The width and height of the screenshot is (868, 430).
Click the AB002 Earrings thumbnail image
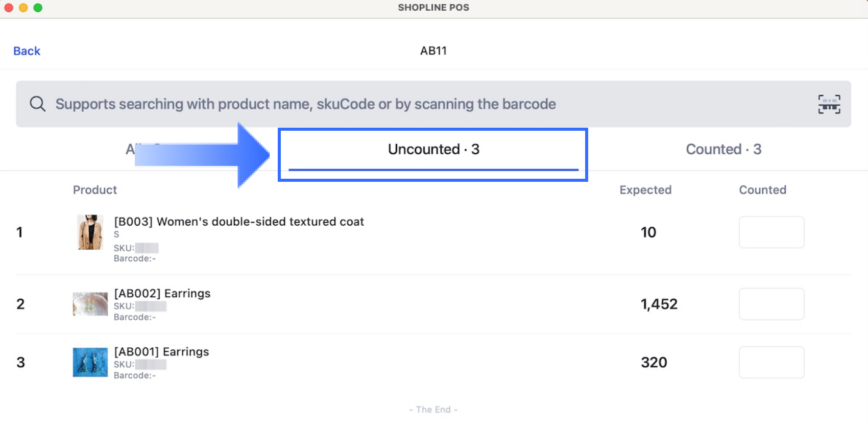tap(90, 304)
